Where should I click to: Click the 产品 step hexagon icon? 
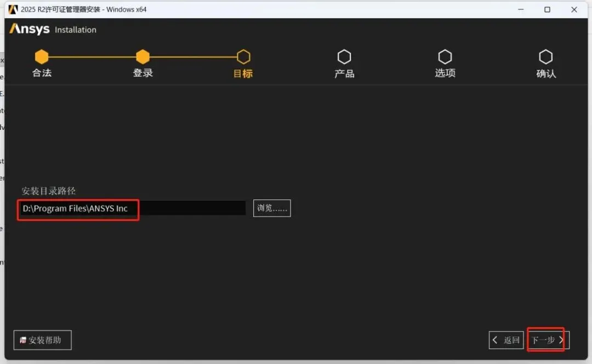click(344, 57)
